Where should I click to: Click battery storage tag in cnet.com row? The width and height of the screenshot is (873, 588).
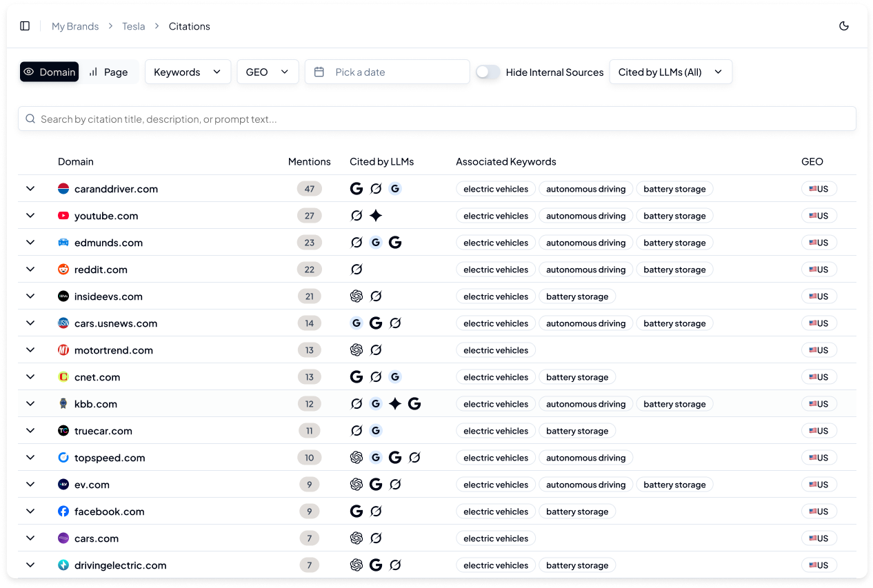point(577,377)
